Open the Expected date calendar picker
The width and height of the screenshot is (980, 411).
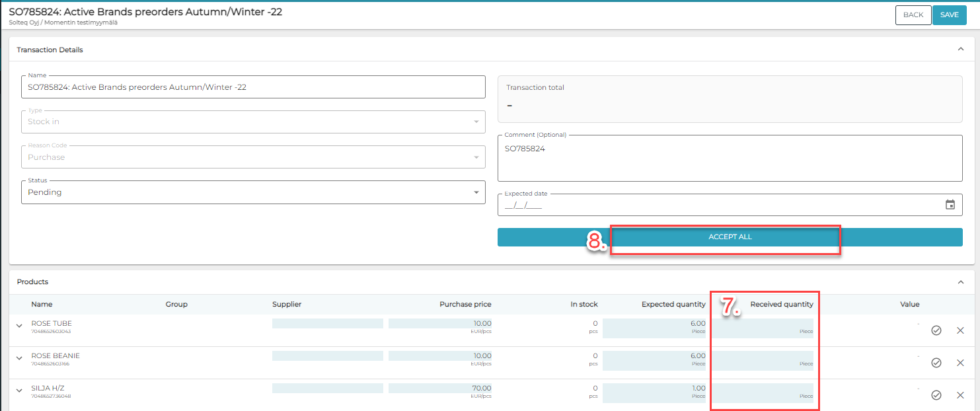950,205
